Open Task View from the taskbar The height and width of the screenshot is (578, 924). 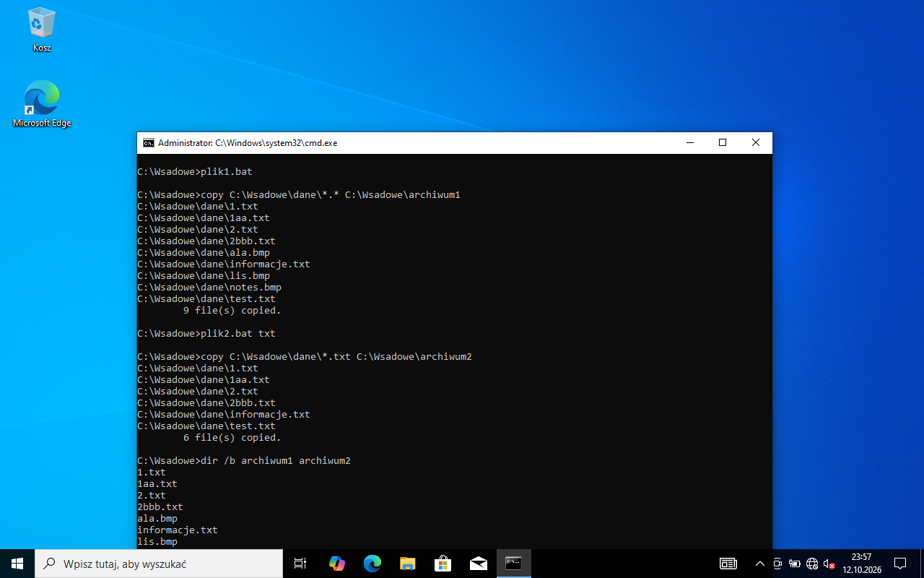point(300,564)
